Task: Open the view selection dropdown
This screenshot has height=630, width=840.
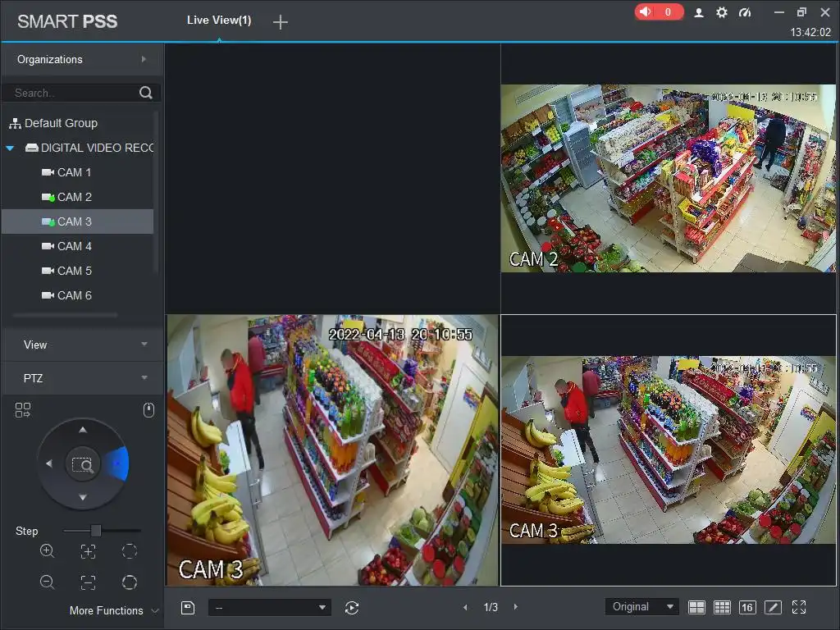Action: pos(269,608)
